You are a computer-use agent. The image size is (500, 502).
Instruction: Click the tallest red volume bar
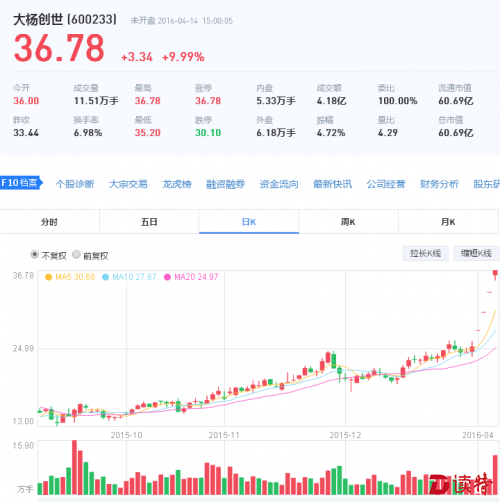(x=74, y=467)
